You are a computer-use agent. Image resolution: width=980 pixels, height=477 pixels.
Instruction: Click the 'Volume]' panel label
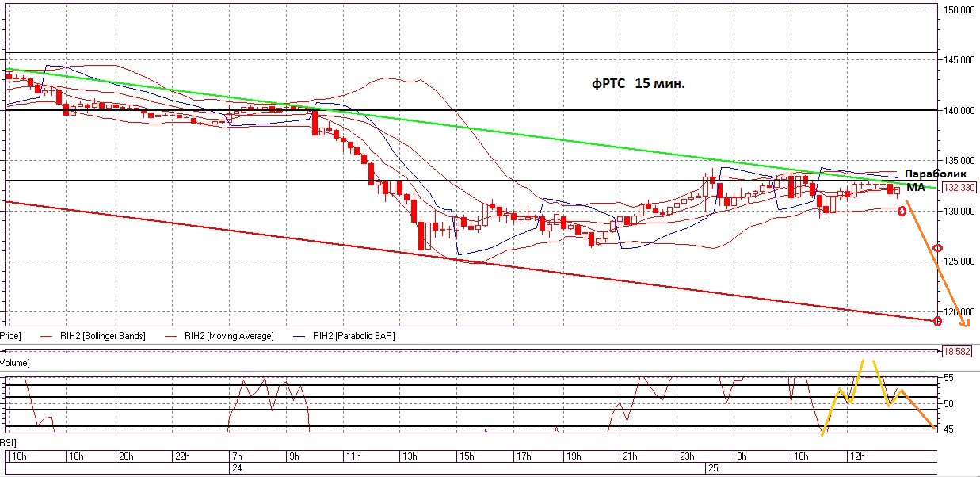click(15, 362)
